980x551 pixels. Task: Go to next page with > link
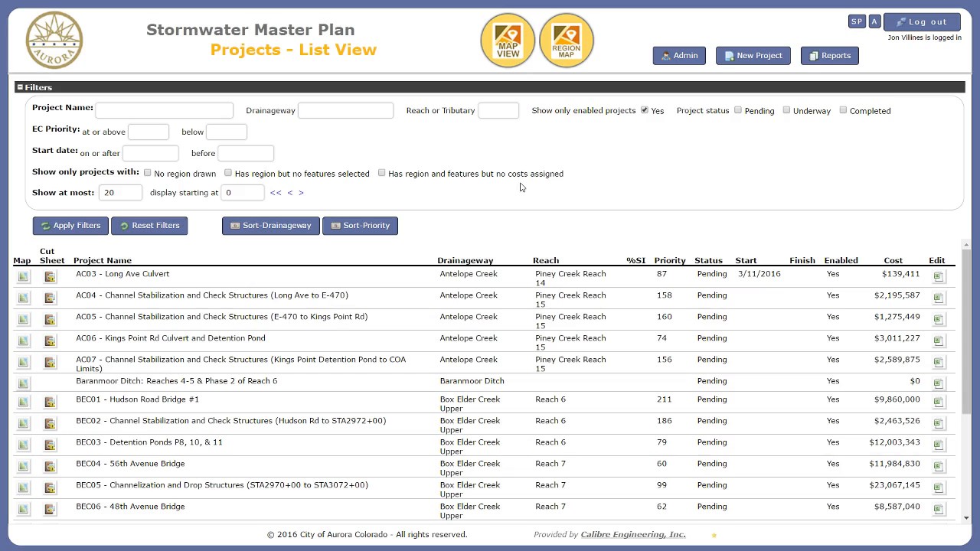tap(301, 193)
